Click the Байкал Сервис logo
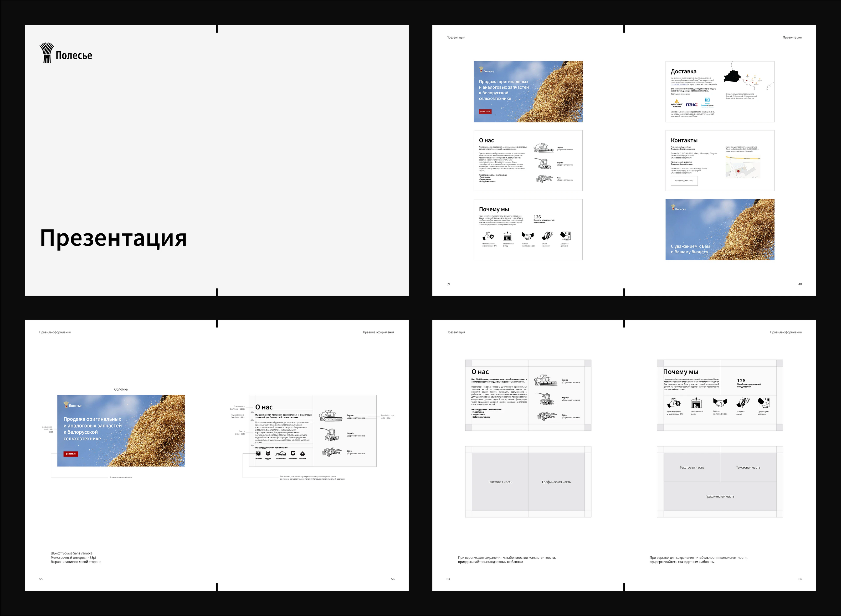Viewport: 841px width, 616px height. click(707, 102)
